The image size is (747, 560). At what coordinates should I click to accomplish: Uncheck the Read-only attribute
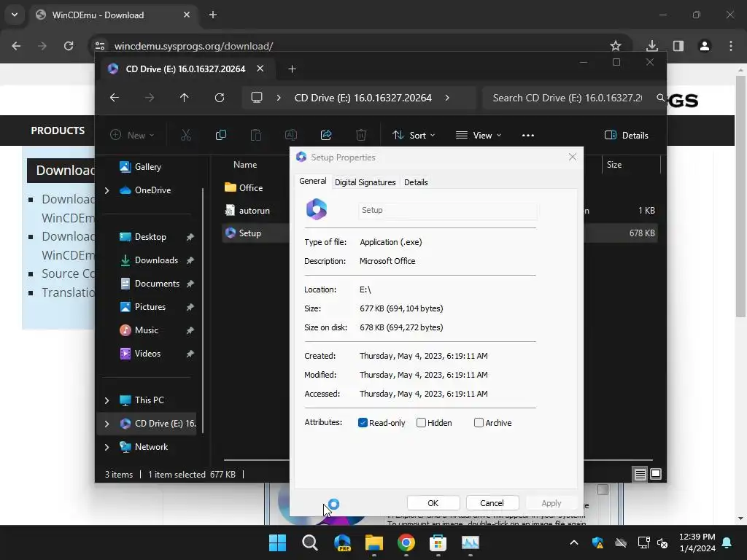(x=363, y=423)
